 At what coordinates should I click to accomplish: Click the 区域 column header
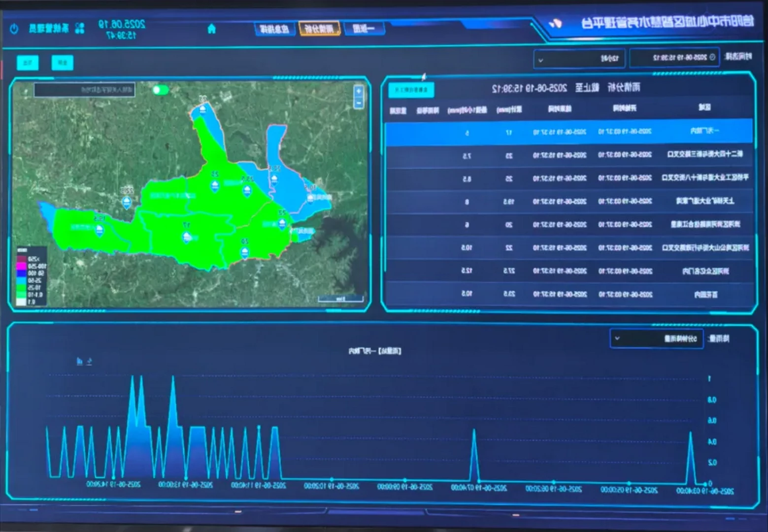click(704, 108)
